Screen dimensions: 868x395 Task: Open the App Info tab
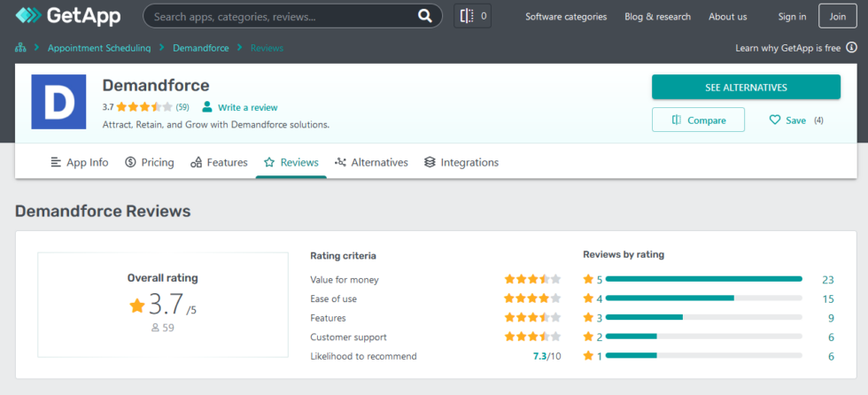(78, 162)
